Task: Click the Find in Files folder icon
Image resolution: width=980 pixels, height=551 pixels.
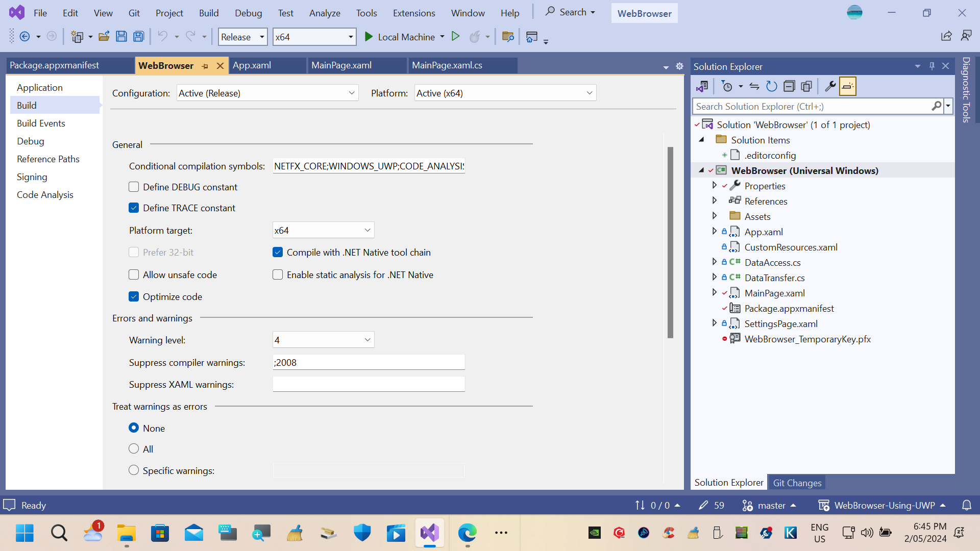Action: point(508,36)
